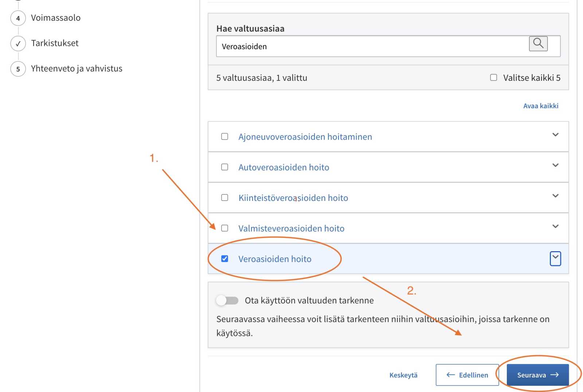Check Autoveroasioiden hoito checkbox
This screenshot has width=583, height=392.
coord(225,167)
